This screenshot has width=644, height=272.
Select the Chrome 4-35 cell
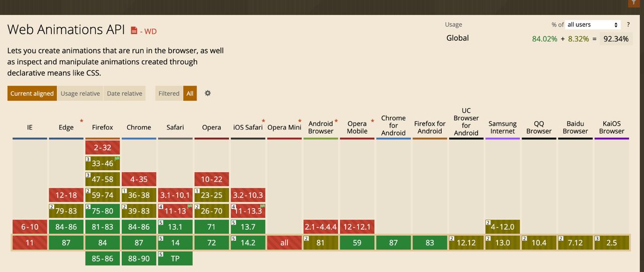139,179
